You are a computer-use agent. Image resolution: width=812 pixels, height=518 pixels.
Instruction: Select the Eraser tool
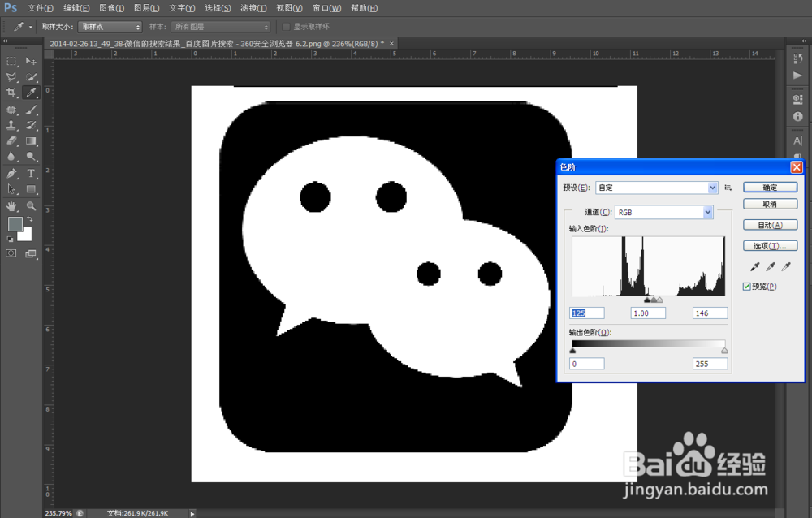(11, 141)
